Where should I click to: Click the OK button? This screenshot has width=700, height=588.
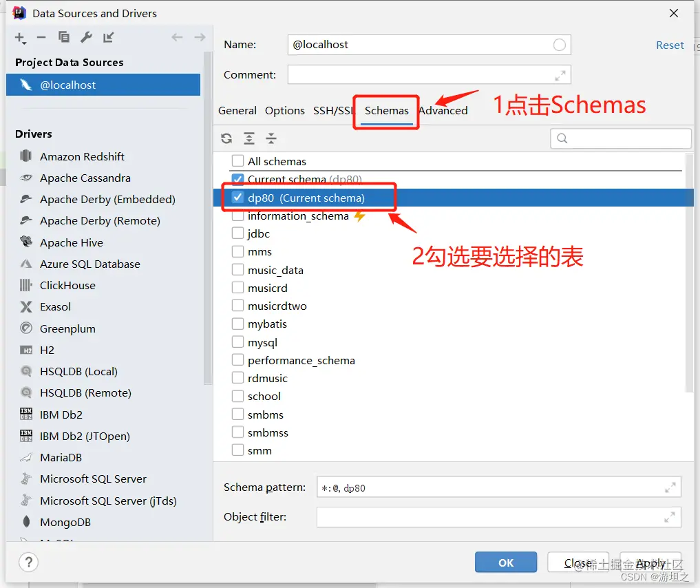click(x=505, y=562)
